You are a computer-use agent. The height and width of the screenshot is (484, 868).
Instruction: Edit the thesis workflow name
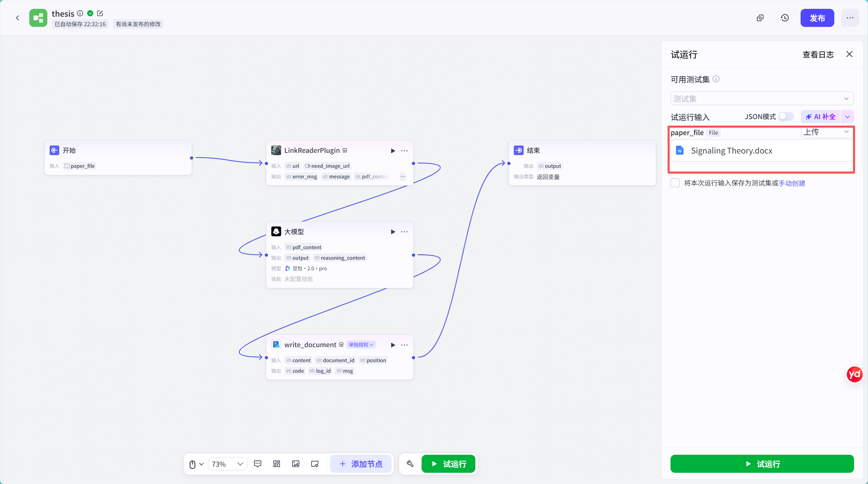point(100,13)
